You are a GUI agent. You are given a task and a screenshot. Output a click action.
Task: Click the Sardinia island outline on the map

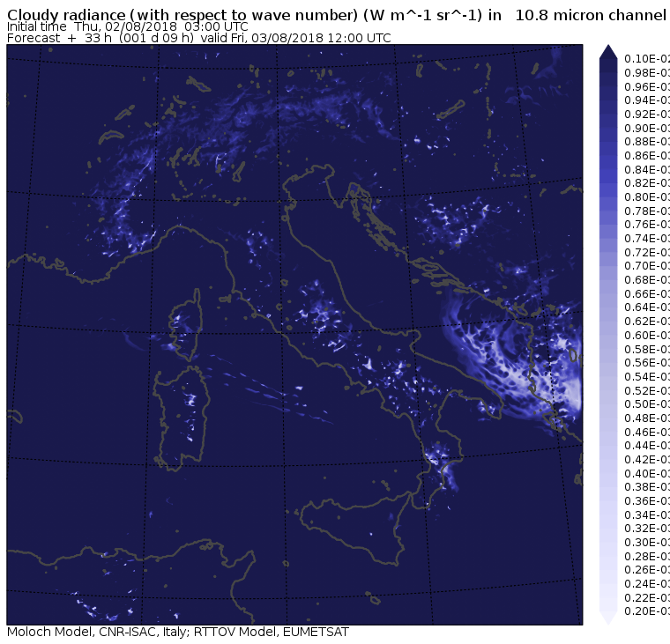coord(182,418)
